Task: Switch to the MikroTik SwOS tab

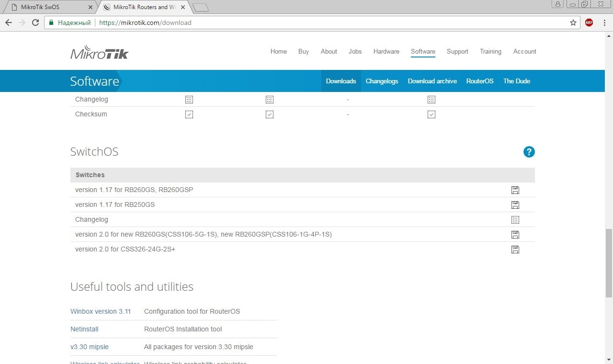Action: [x=48, y=7]
